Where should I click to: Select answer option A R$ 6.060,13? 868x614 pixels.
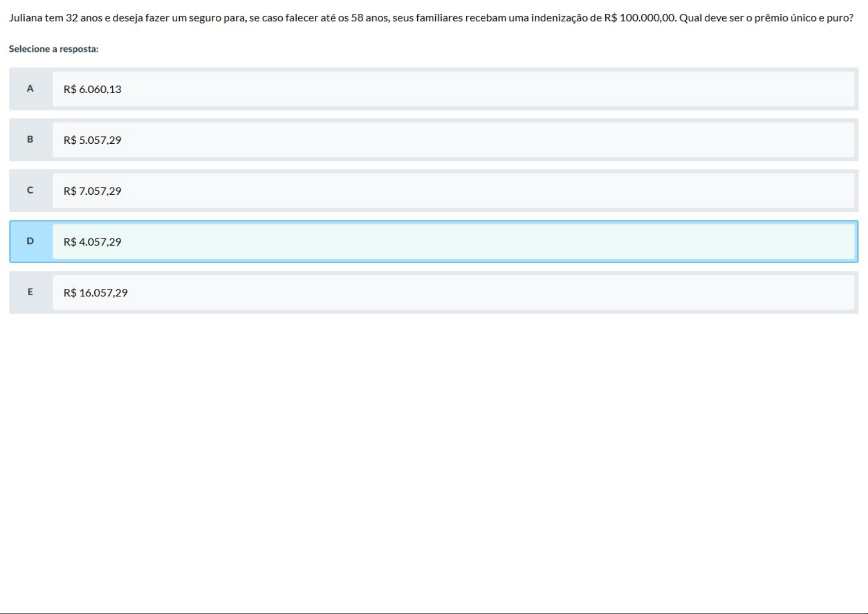(x=434, y=89)
